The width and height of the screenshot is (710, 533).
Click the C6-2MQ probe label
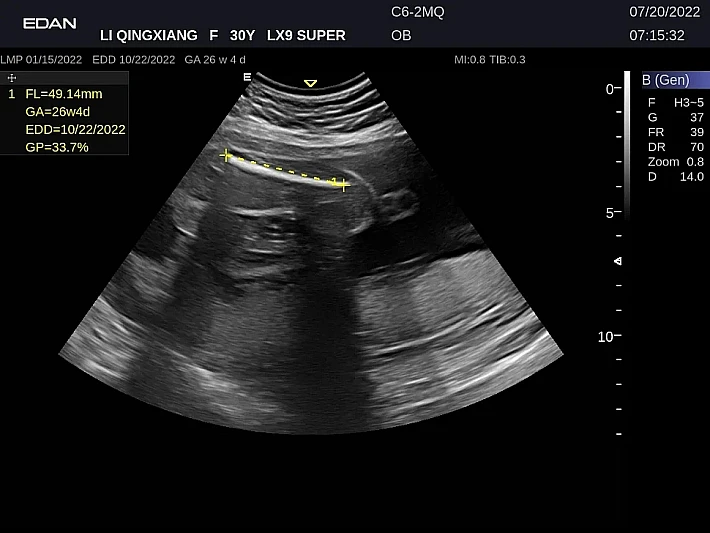click(420, 13)
